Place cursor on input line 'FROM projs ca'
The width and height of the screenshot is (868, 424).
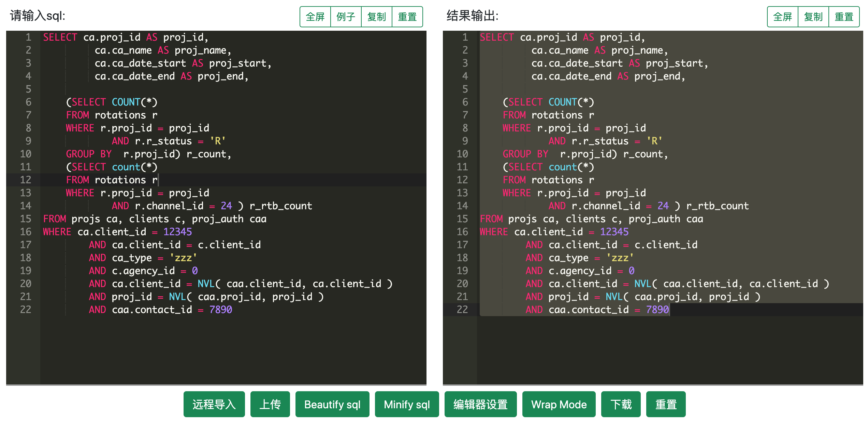[x=154, y=219]
